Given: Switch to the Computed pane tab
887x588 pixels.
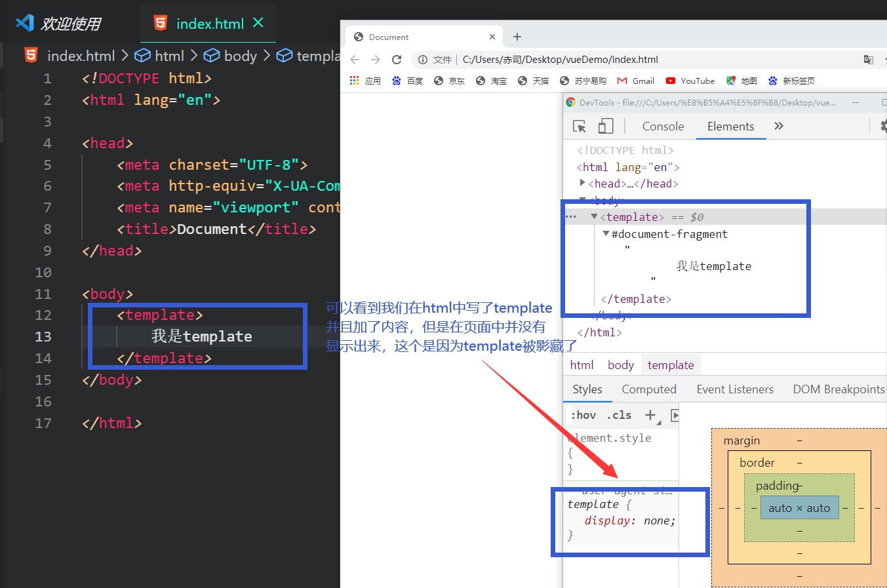Looking at the screenshot, I should 649,389.
